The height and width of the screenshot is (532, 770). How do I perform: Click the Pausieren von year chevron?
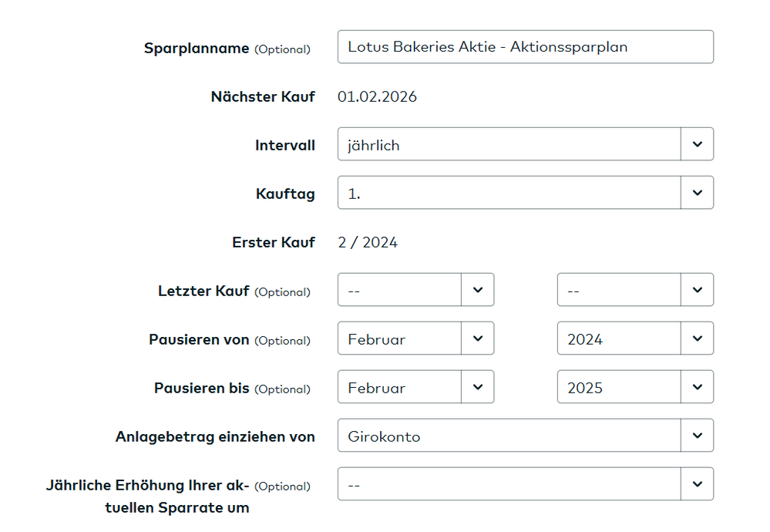point(698,338)
